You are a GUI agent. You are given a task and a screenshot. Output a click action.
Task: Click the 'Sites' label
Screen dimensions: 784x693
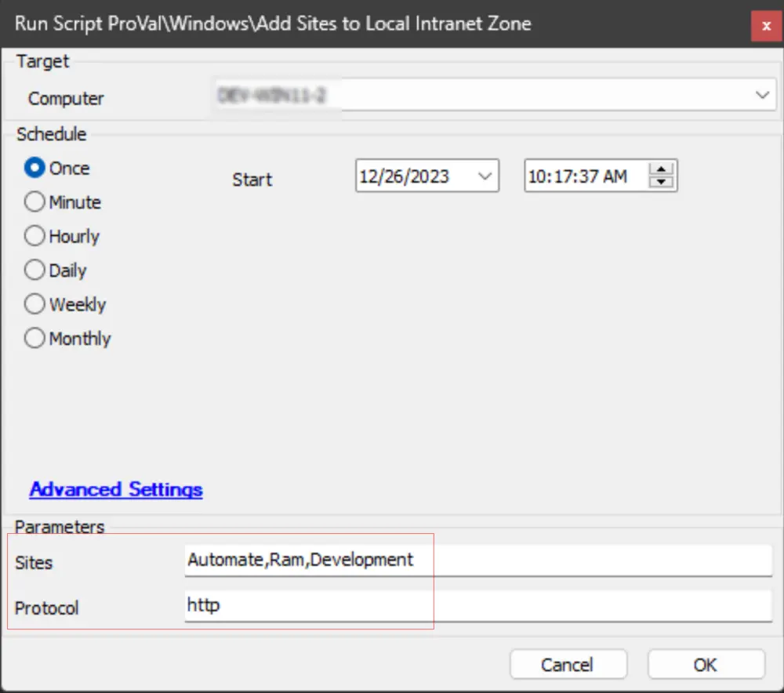point(34,563)
